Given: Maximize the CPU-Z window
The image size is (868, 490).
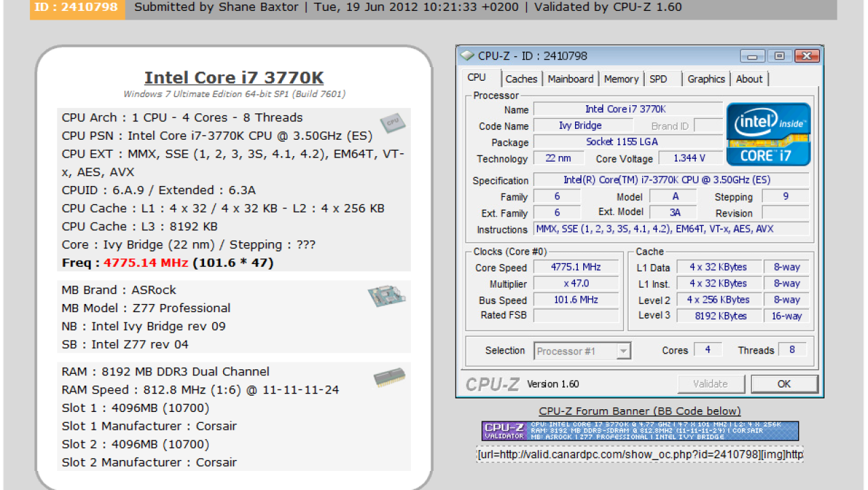Looking at the screenshot, I should [x=779, y=56].
